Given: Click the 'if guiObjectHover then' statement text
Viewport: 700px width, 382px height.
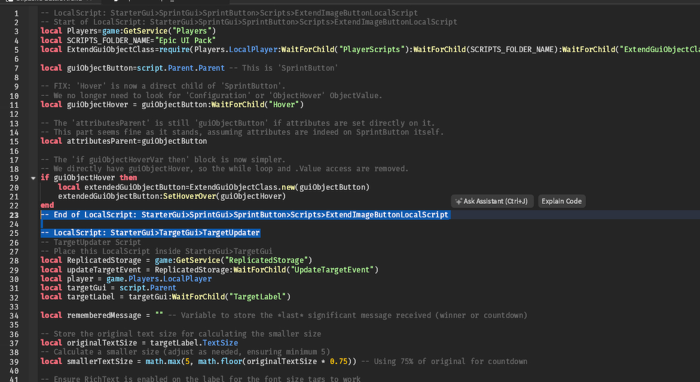Looking at the screenshot, I should coord(89,178).
